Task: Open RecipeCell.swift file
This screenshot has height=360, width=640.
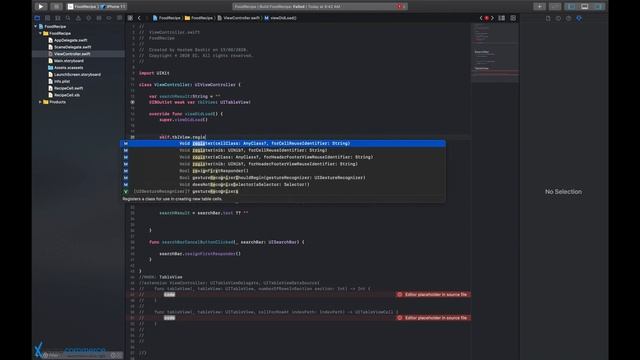Action: [65, 88]
